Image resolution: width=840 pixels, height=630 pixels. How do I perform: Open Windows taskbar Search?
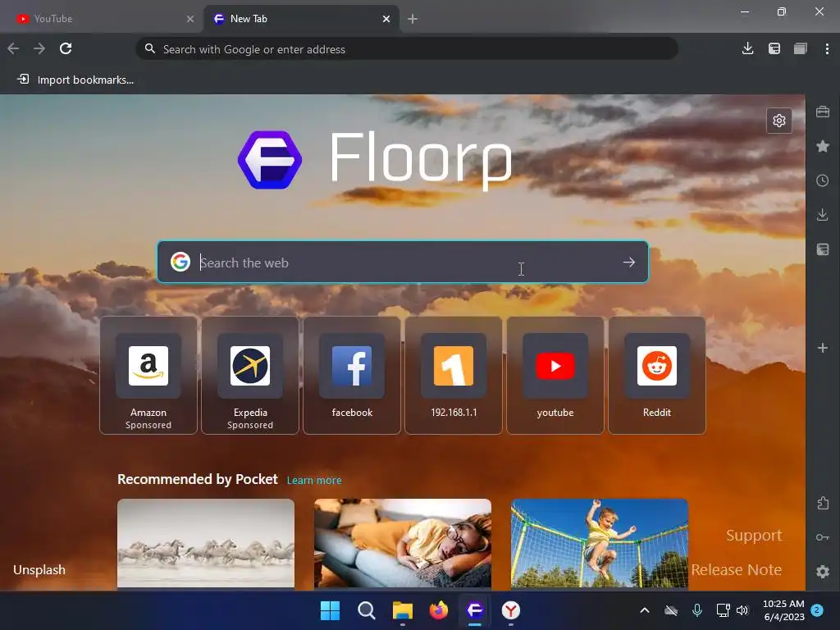click(x=367, y=610)
